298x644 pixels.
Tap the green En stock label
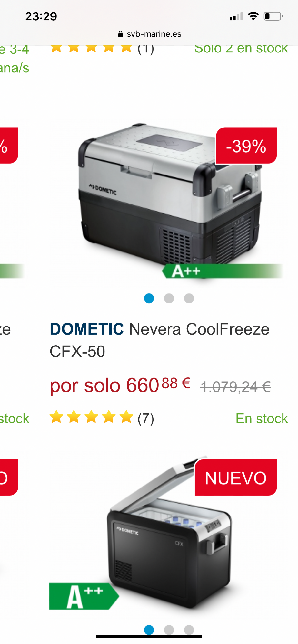coord(262,419)
